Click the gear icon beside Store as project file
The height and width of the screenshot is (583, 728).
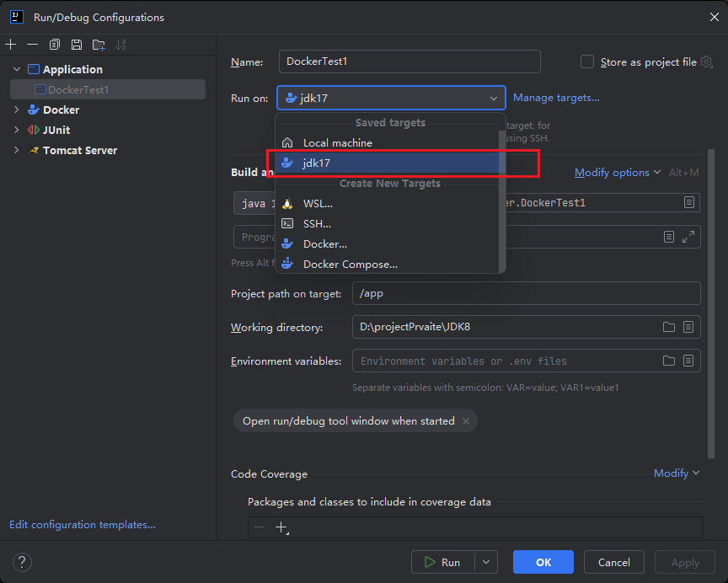pyautogui.click(x=707, y=62)
